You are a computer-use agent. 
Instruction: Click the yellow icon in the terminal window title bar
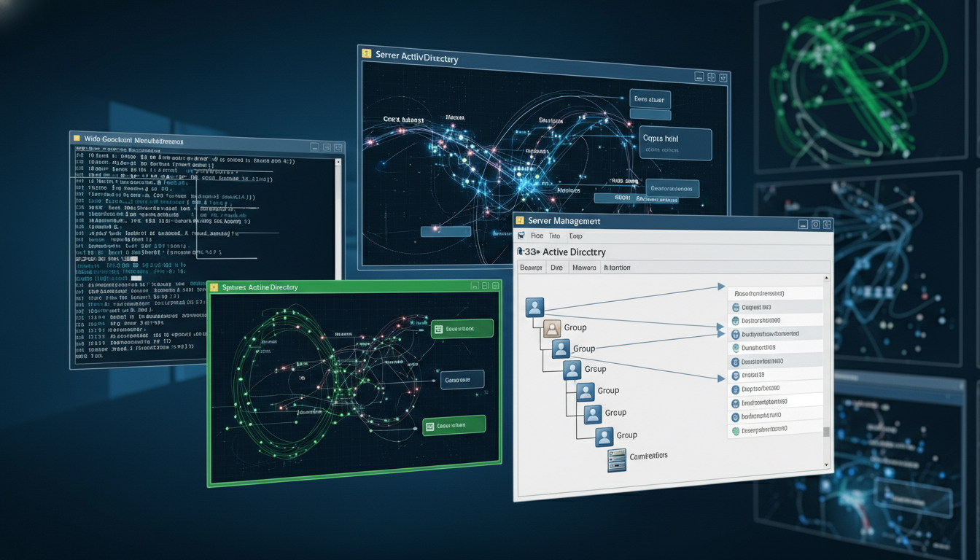(x=76, y=137)
